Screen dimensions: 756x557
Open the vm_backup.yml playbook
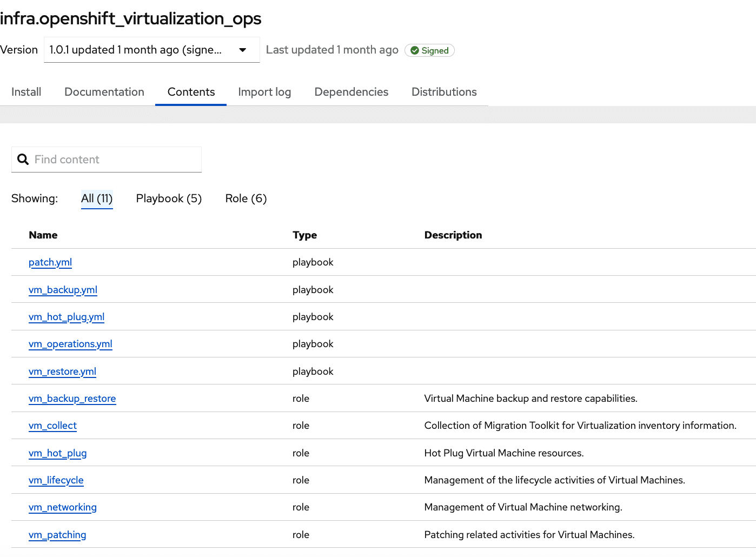(x=63, y=290)
